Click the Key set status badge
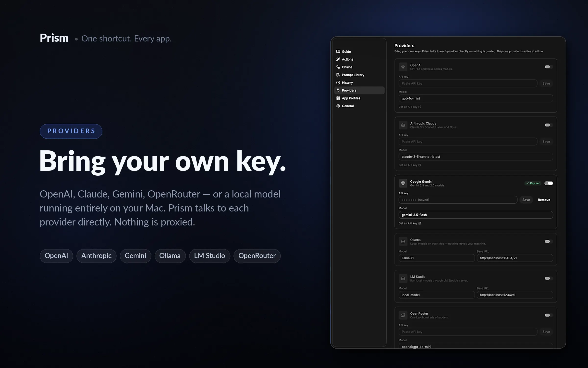The image size is (588, 368). 533,183
